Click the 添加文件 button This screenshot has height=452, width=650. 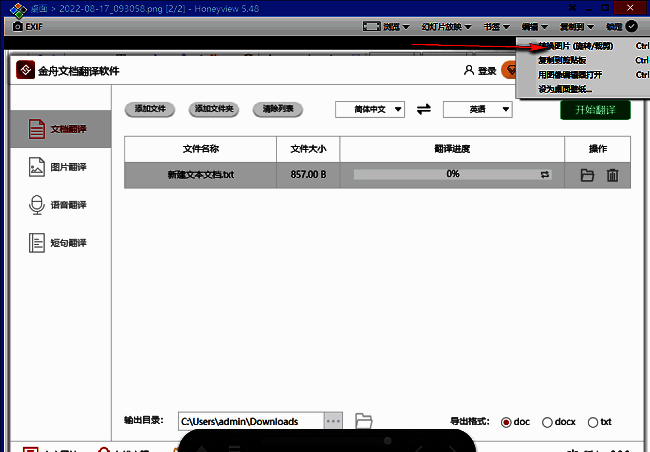click(151, 108)
